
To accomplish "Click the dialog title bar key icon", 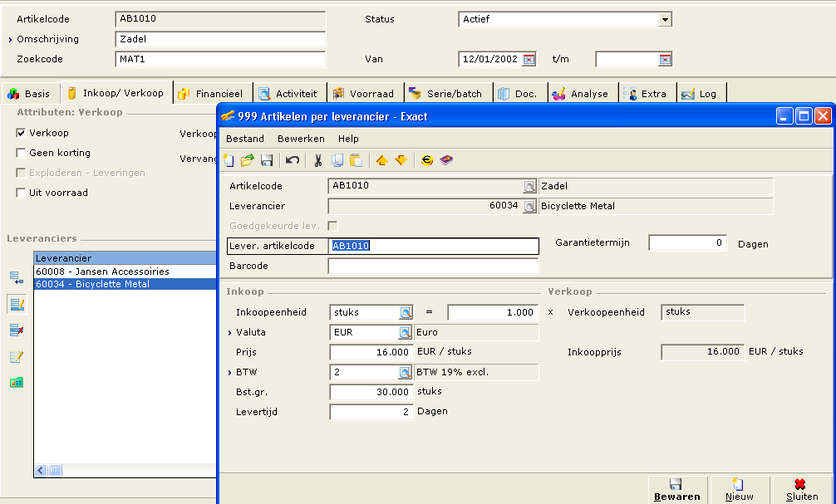I will coord(229,116).
